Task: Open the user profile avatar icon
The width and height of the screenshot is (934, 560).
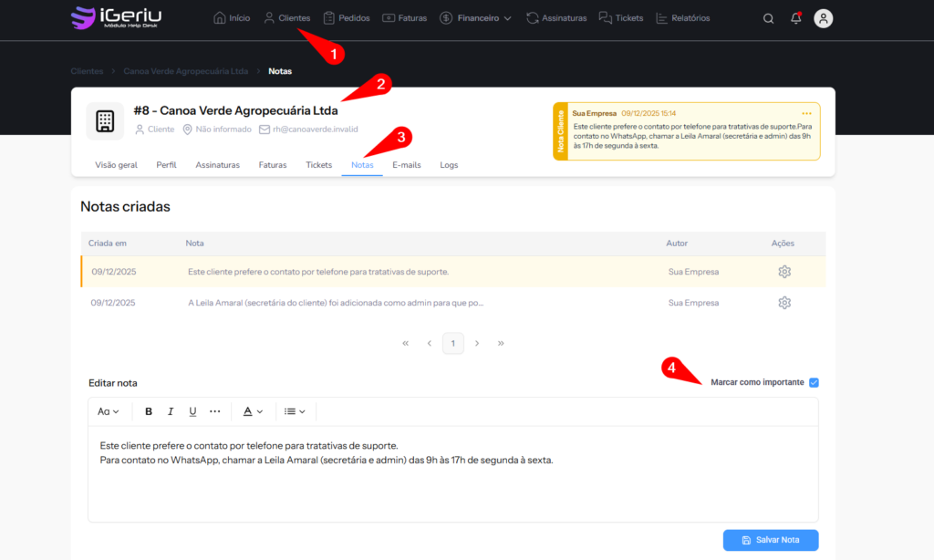Action: point(824,18)
